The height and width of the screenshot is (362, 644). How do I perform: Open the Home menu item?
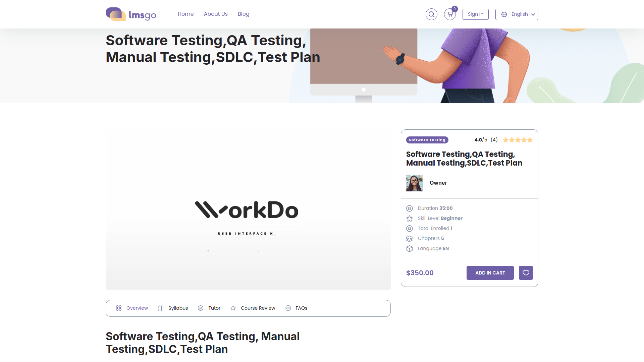pos(185,14)
